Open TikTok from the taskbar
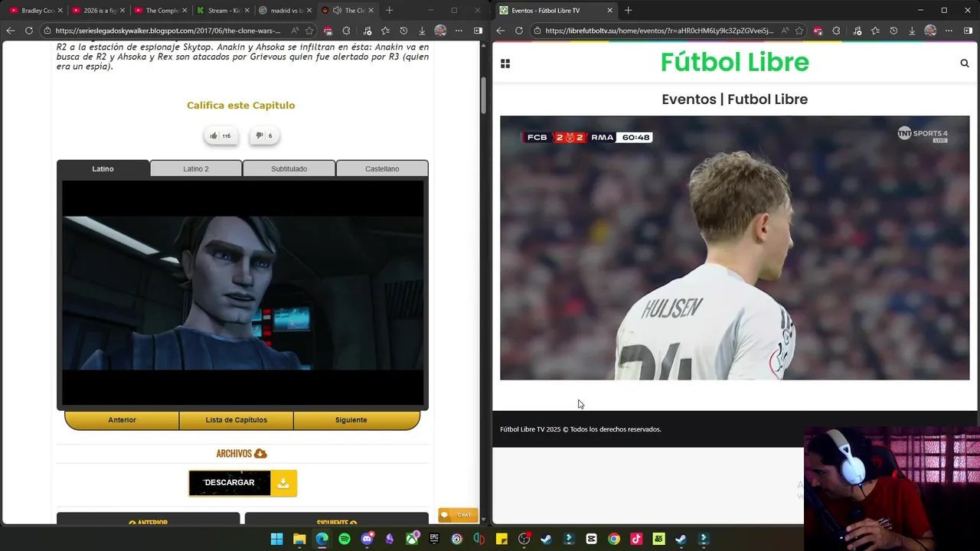Screen dimensions: 980x551 coord(636,539)
